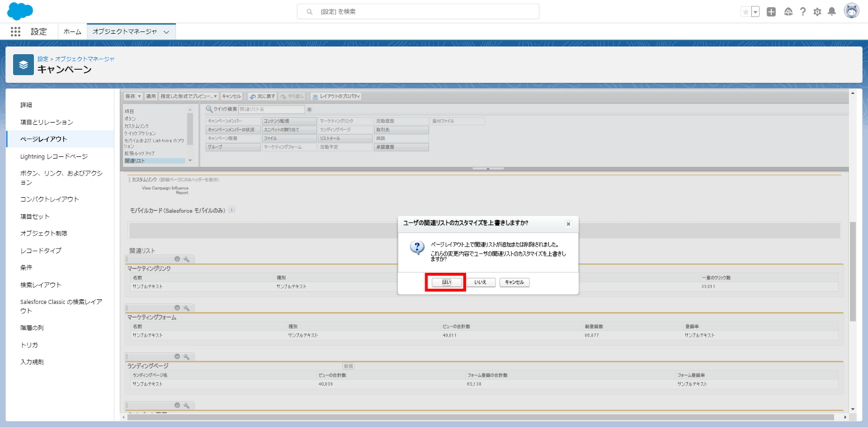Image resolution: width=868 pixels, height=427 pixels.
Task: Open the favorites list dropdown arrow
Action: coord(755,12)
